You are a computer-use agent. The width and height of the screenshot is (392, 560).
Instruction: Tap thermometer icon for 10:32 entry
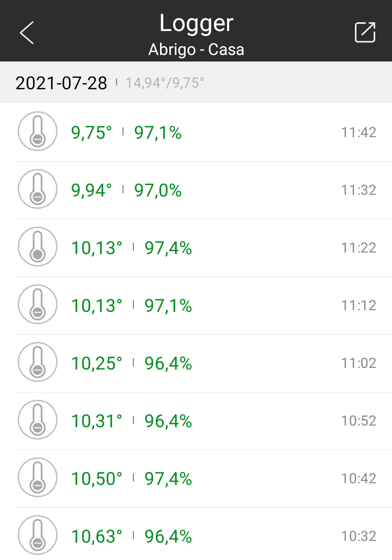(38, 535)
